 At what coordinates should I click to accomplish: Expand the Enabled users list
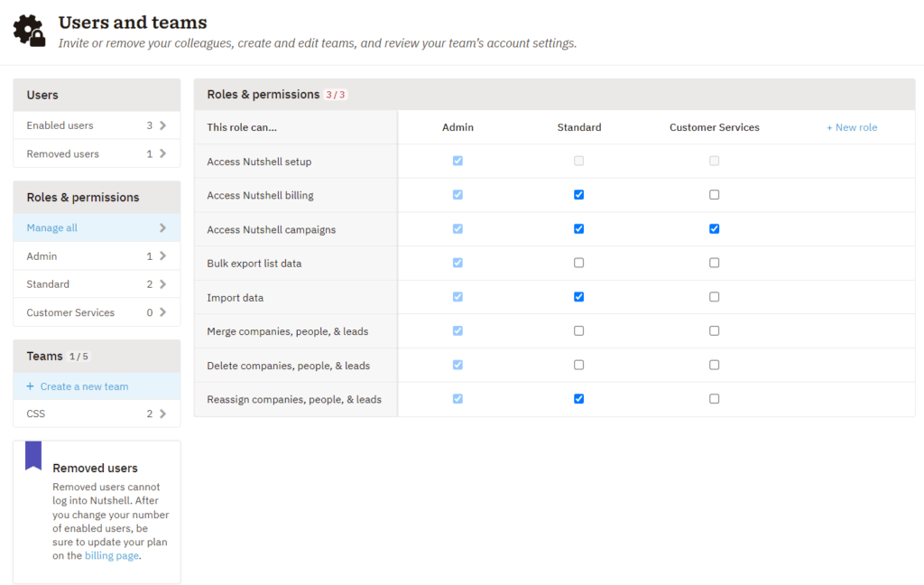97,125
